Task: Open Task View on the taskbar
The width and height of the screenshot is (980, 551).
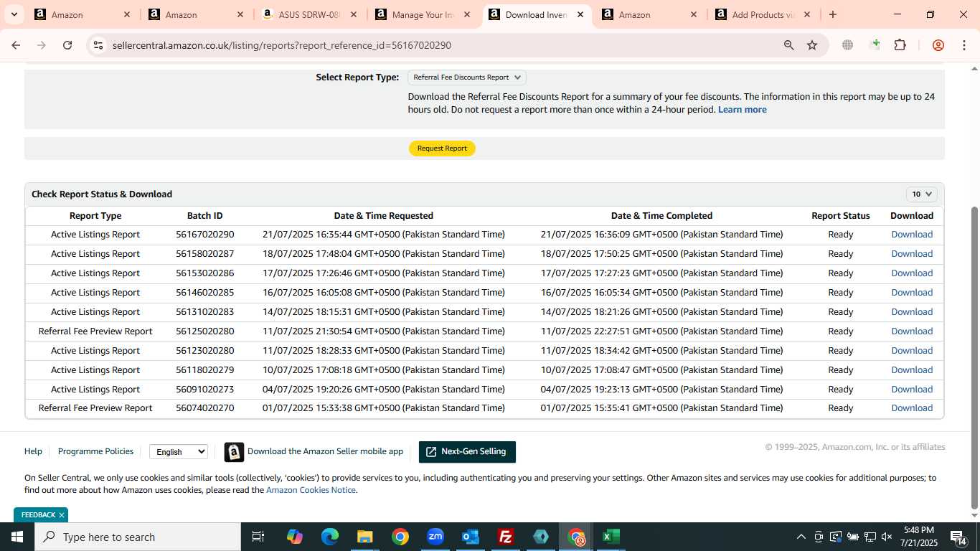Action: pos(258,537)
